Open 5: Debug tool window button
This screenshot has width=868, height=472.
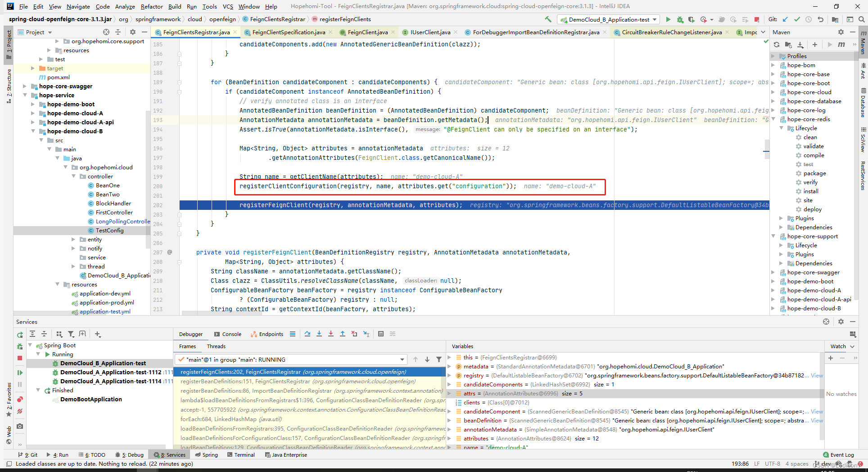pyautogui.click(x=130, y=454)
